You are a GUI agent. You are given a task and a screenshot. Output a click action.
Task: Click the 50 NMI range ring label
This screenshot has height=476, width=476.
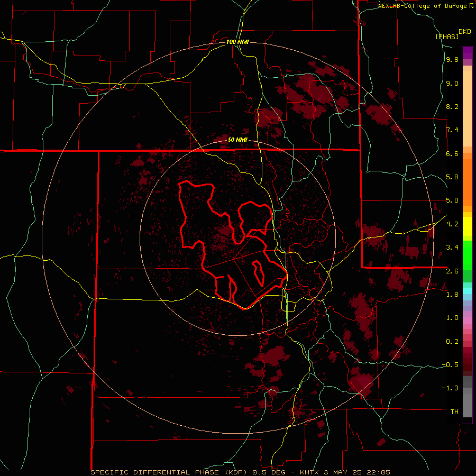[x=237, y=140]
